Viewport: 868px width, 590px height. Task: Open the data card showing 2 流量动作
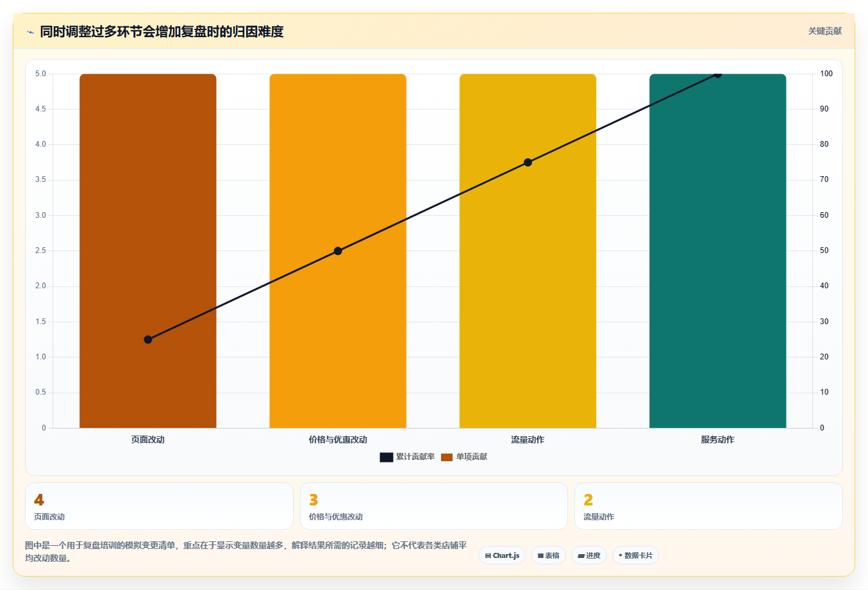point(708,506)
